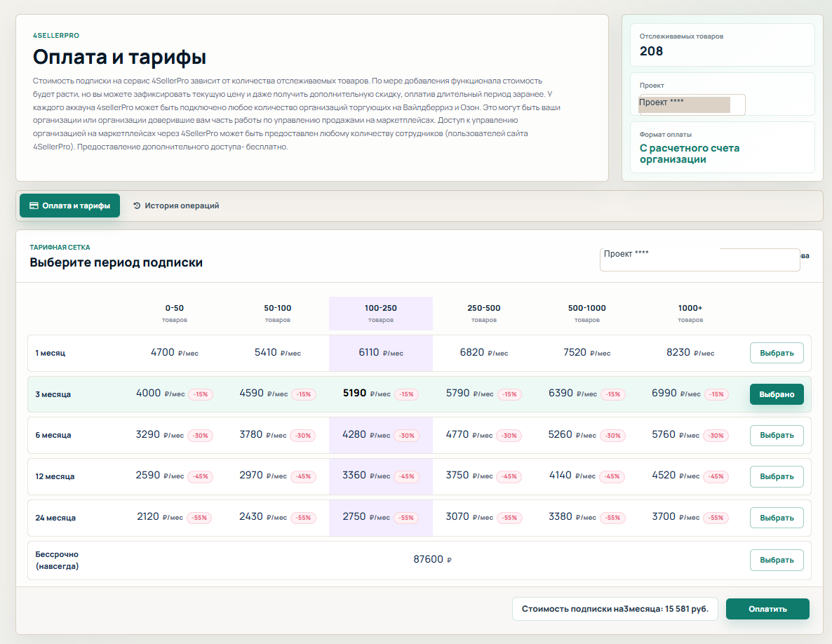Click С расчетного счета организации payment format
Image resolution: width=832 pixels, height=644 pixels.
(x=690, y=154)
